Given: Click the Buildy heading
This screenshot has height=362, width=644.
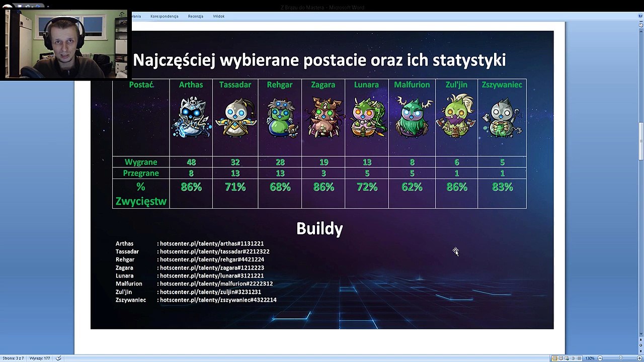Looking at the screenshot, I should click(319, 229).
